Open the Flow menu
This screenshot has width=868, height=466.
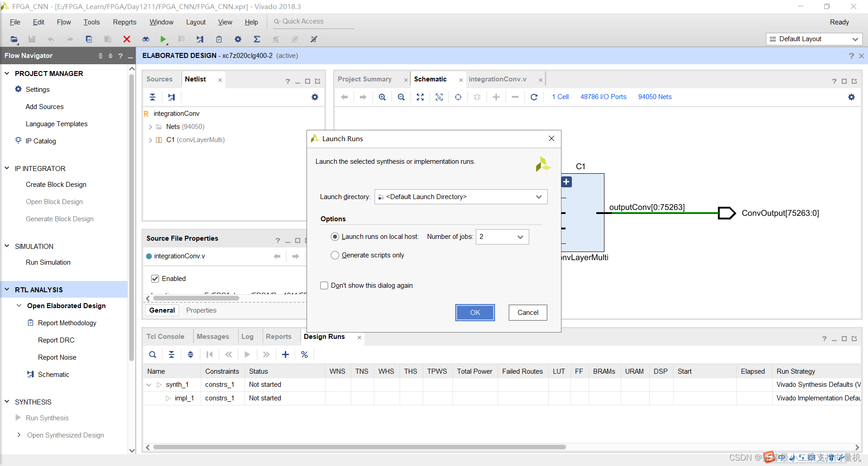(64, 22)
